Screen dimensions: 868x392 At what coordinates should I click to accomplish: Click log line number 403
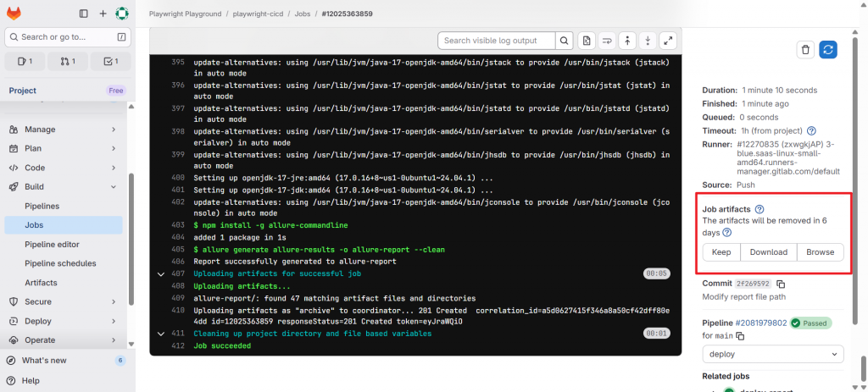pos(178,225)
